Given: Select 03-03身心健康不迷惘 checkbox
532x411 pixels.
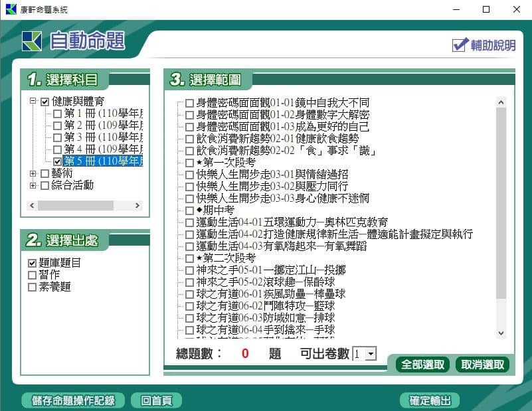Looking at the screenshot, I should pyautogui.click(x=190, y=199).
